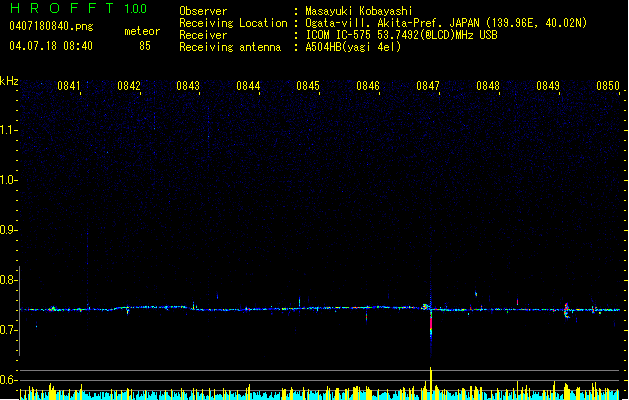Viewport: 629px width, 400px height.
Task: Click the 0850 time marker
Action: [608, 86]
